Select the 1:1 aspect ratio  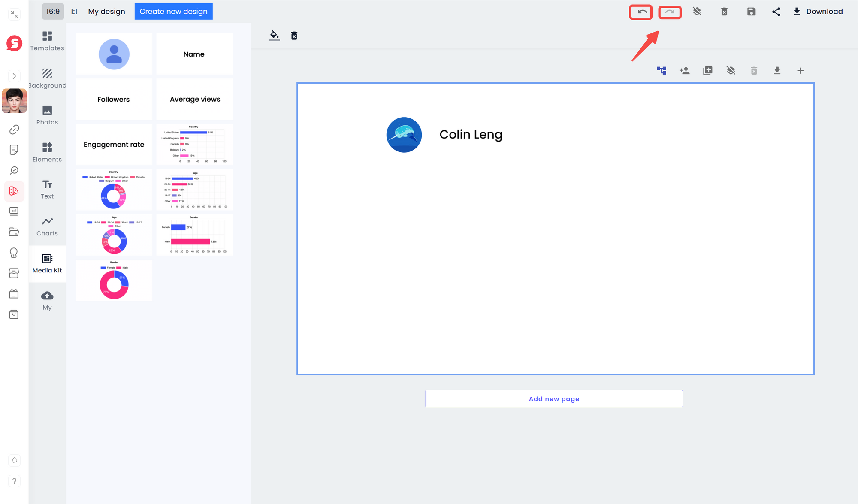click(x=74, y=12)
